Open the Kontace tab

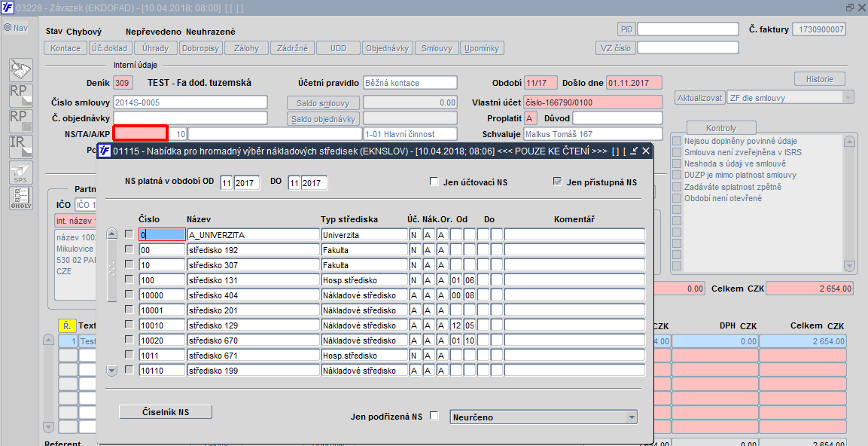[65, 48]
